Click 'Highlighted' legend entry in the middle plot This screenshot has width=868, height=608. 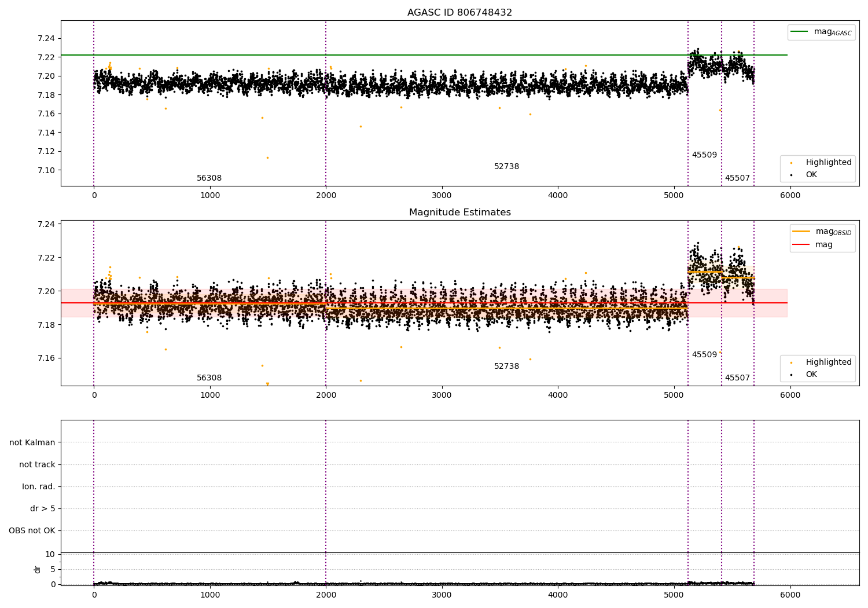click(x=828, y=362)
